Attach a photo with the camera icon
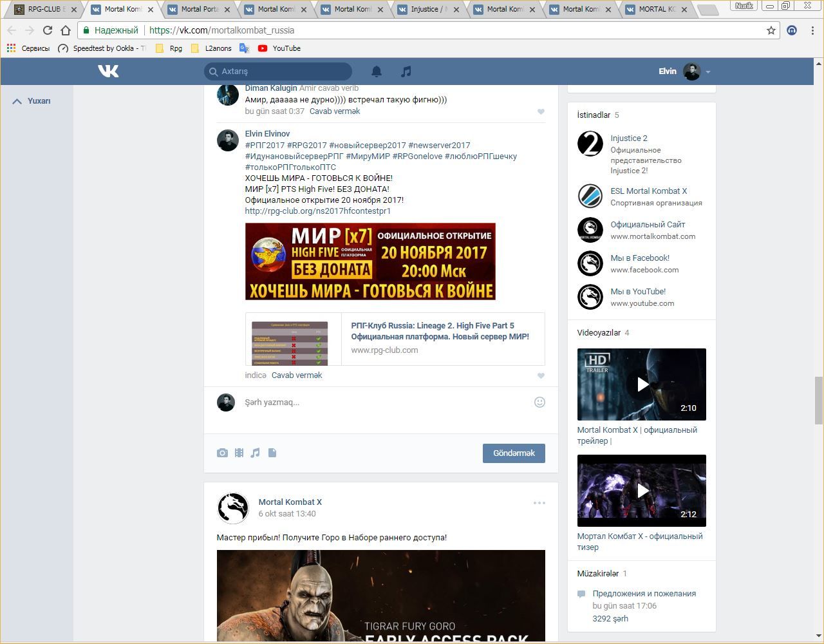824x644 pixels. pos(222,453)
